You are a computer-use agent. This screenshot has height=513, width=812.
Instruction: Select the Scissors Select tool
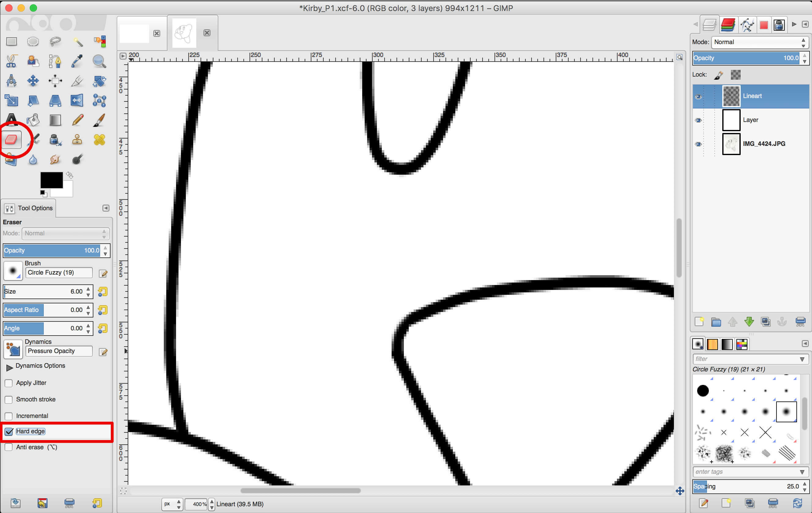pyautogui.click(x=11, y=61)
